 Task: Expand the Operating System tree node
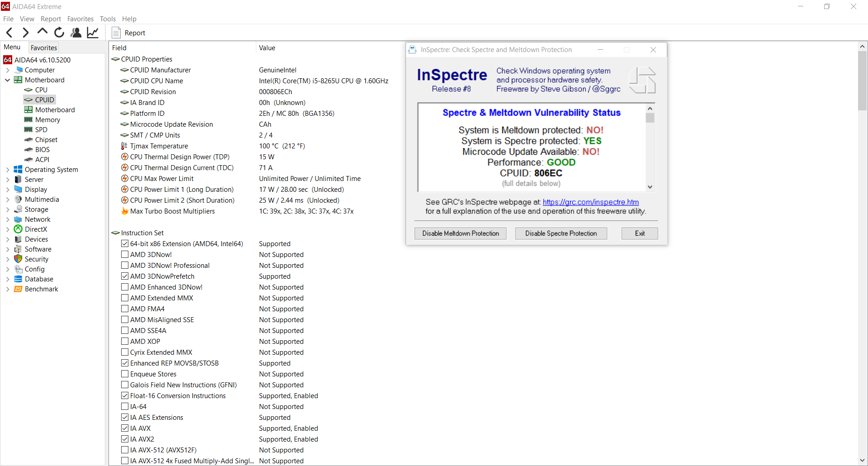click(x=7, y=170)
